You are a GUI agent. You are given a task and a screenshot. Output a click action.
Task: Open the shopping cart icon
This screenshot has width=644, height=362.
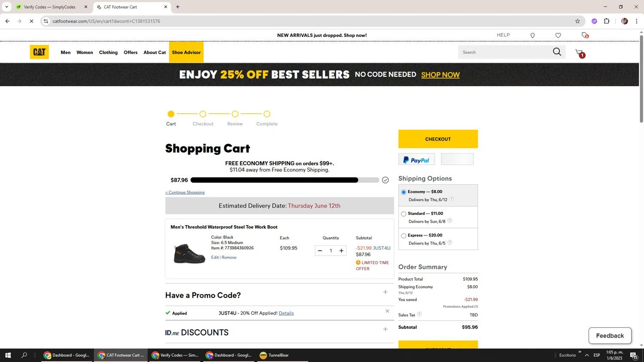point(580,53)
